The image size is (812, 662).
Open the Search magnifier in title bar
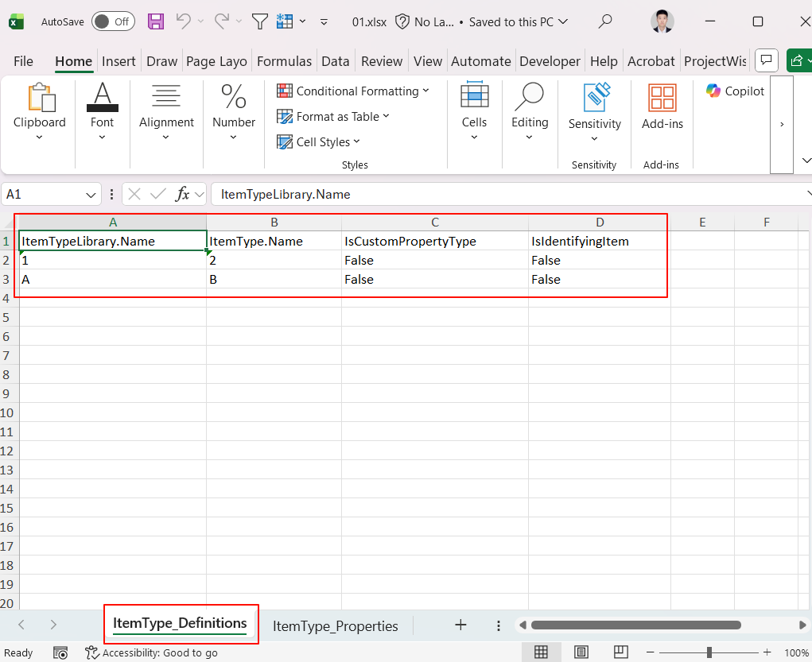tap(605, 21)
